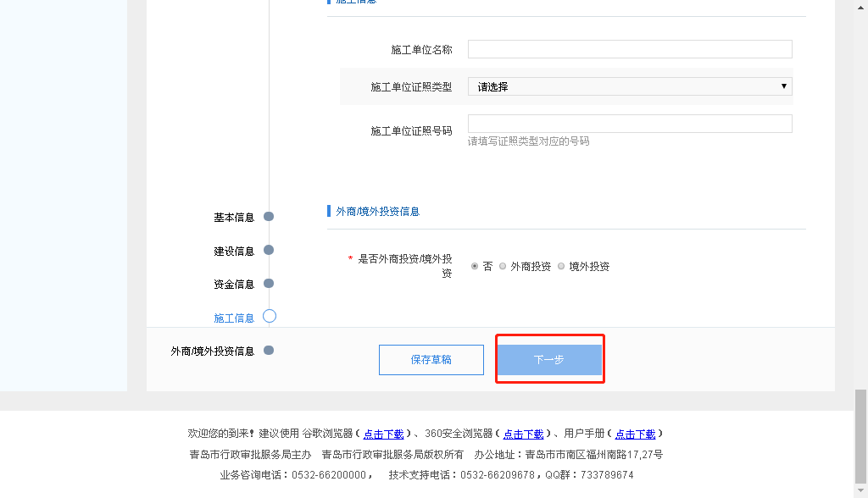Open the 外商/境外投资信息 sidebar label
Screen dimensions: 868x498
(212, 351)
